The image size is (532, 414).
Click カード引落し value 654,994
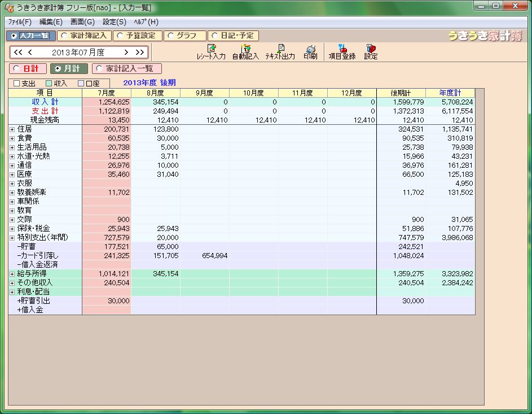214,256
